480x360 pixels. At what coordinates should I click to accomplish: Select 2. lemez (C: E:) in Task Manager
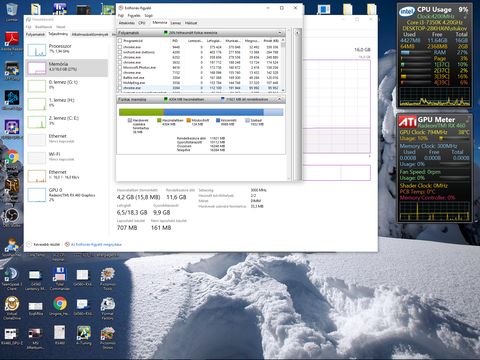tap(67, 122)
